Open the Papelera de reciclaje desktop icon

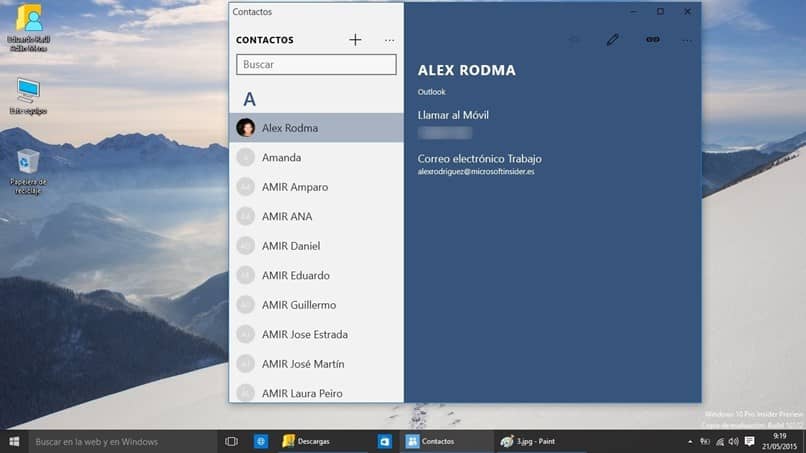28,171
